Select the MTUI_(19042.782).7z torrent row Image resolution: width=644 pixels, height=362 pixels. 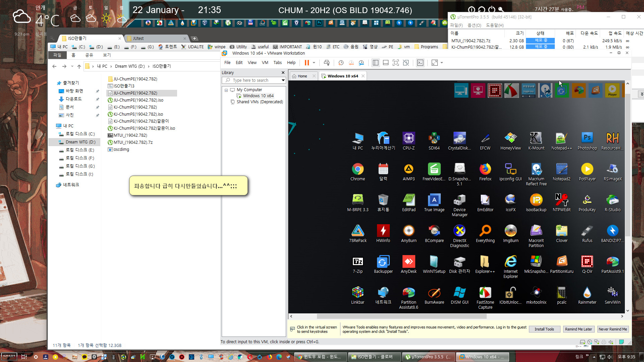(546, 41)
